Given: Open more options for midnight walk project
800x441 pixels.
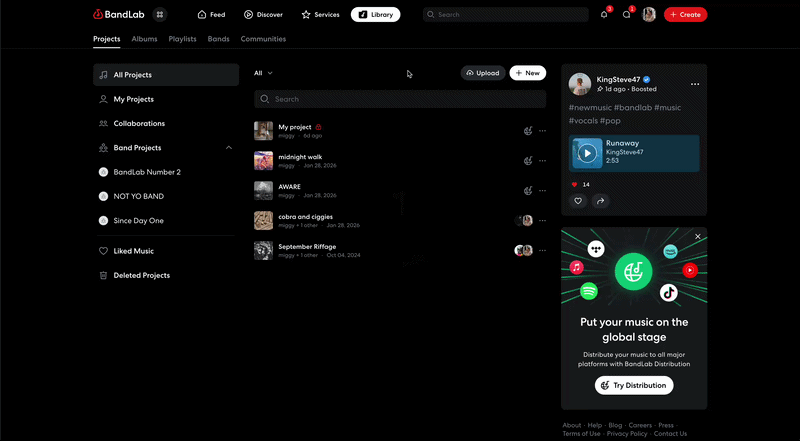Looking at the screenshot, I should tap(543, 160).
